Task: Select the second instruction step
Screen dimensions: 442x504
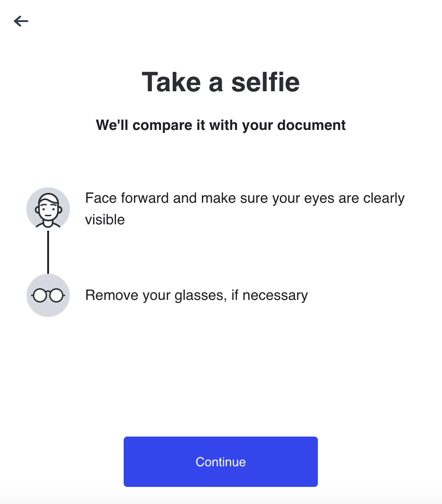Action: pos(180,295)
